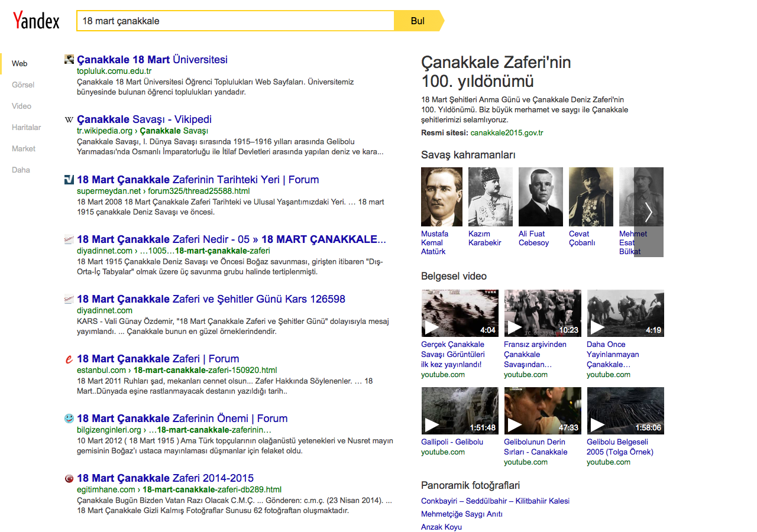Play the Fransız arşivinden video thumbnail

click(x=542, y=313)
